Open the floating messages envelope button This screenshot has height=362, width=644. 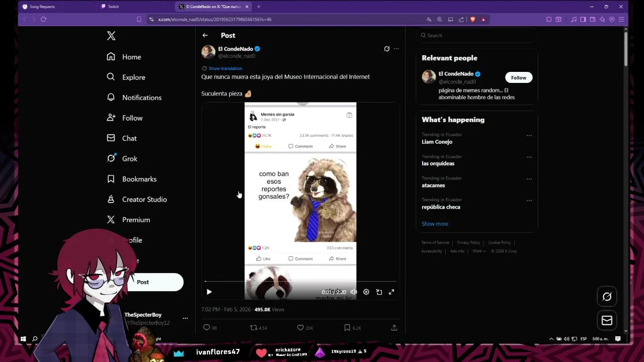607,321
